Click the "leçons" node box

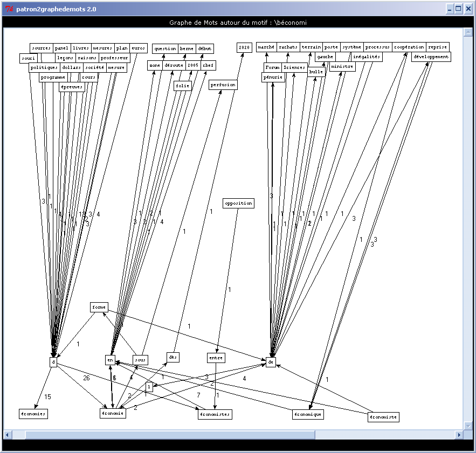tap(65, 58)
